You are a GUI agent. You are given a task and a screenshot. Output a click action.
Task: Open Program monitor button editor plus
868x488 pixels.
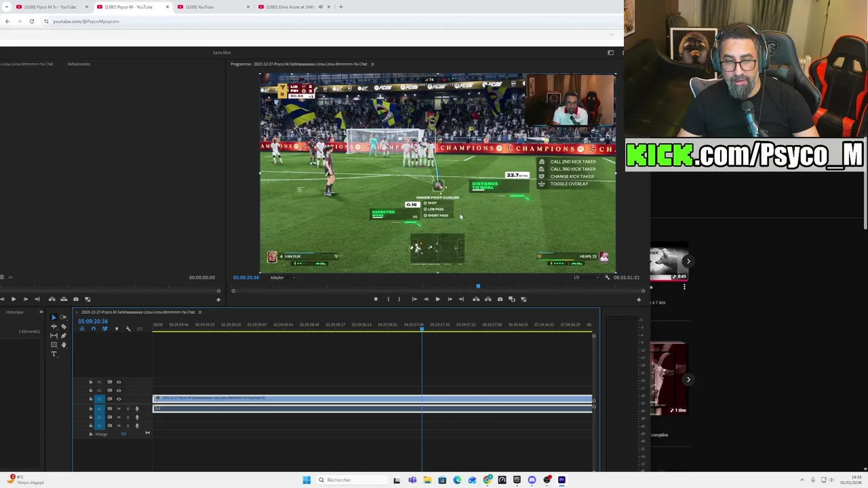(x=639, y=299)
